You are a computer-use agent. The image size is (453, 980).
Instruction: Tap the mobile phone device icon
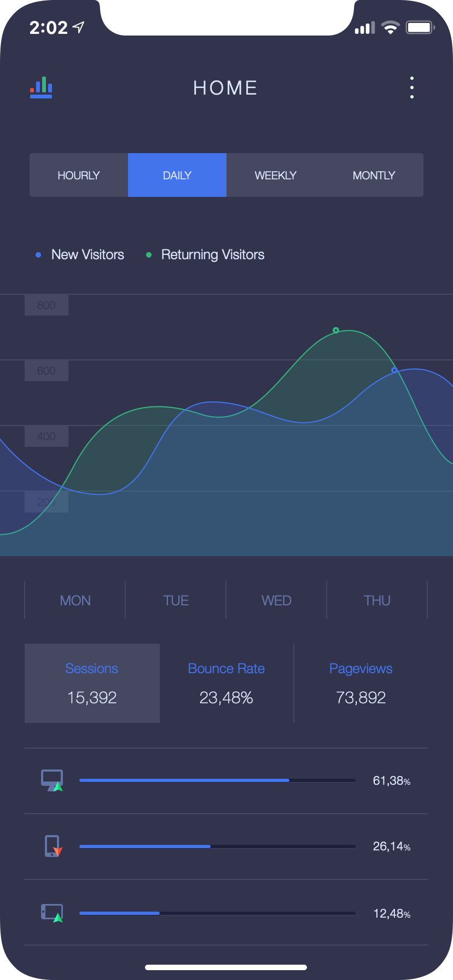tap(53, 846)
